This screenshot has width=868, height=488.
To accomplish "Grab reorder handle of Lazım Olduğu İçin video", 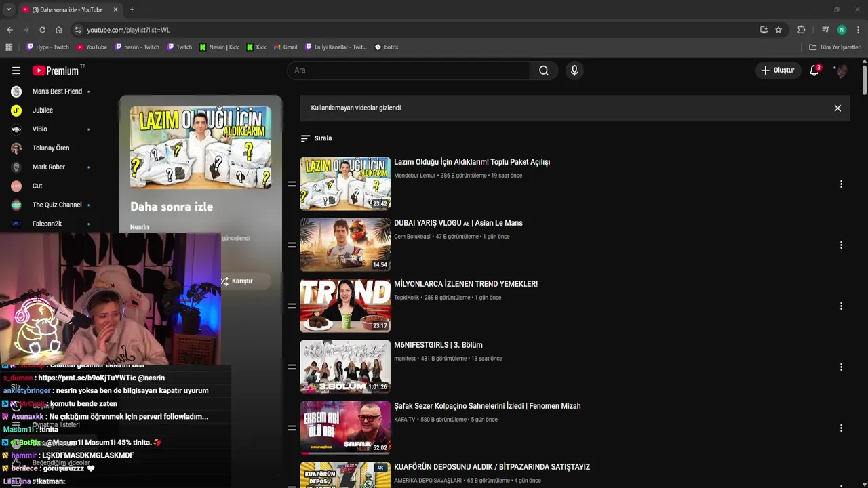I will tap(292, 184).
